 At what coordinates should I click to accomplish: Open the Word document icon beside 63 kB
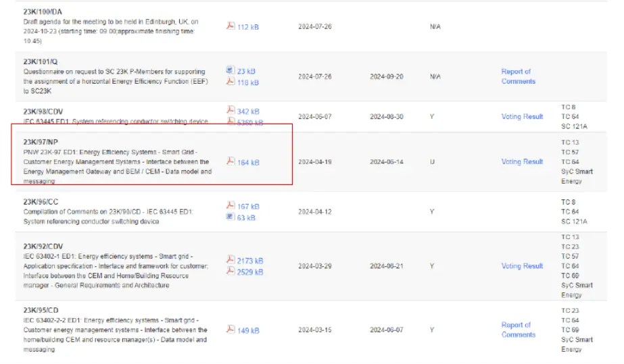[230, 217]
